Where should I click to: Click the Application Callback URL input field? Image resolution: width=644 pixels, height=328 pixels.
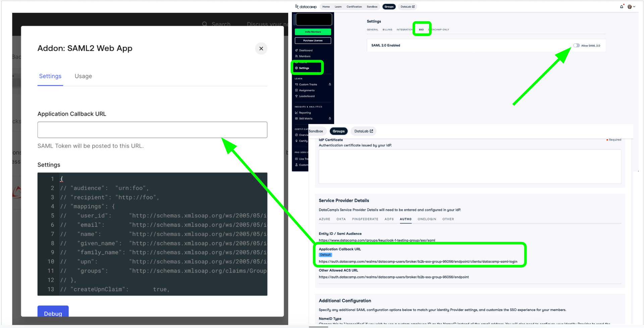pos(152,130)
